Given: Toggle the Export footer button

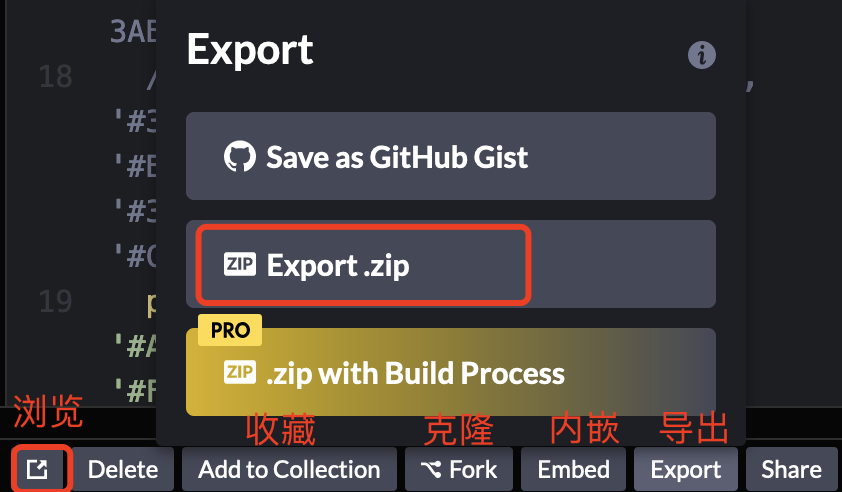Looking at the screenshot, I should (x=686, y=469).
